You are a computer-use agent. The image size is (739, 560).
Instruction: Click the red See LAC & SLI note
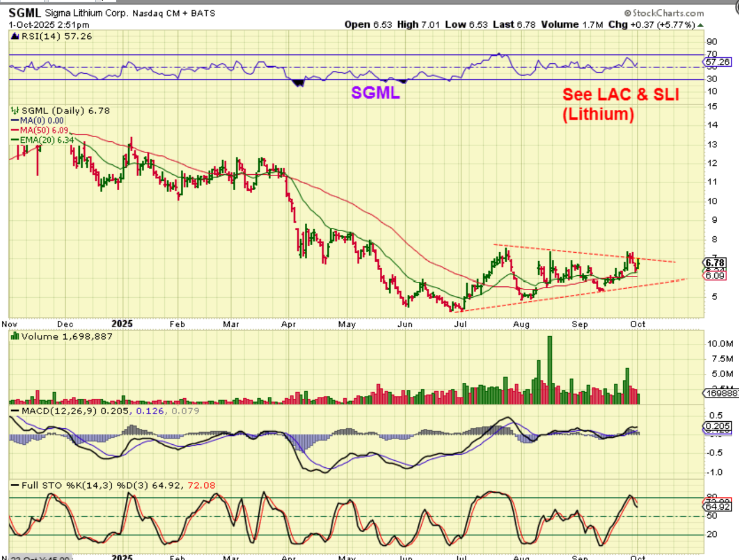pyautogui.click(x=620, y=95)
